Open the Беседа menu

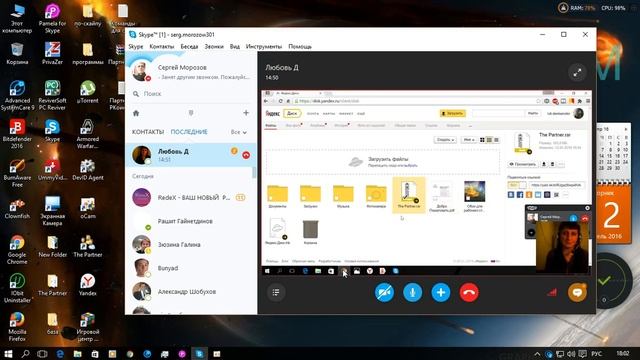(189, 47)
